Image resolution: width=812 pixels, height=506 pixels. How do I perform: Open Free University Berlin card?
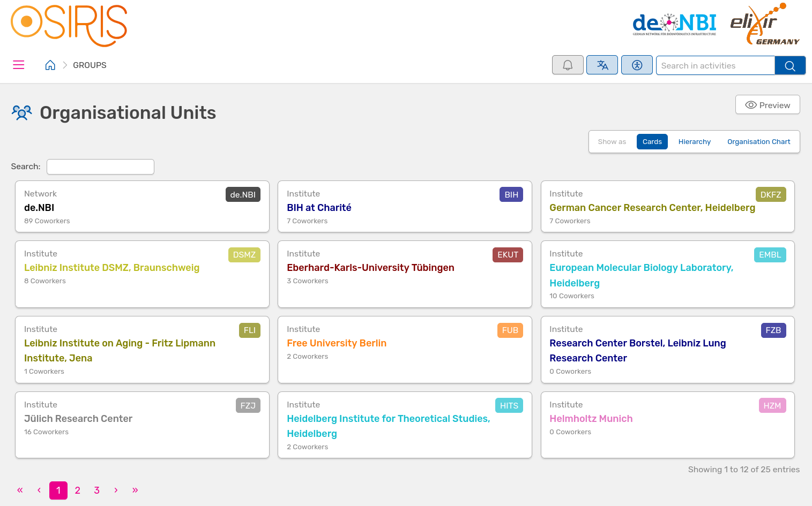[336, 343]
